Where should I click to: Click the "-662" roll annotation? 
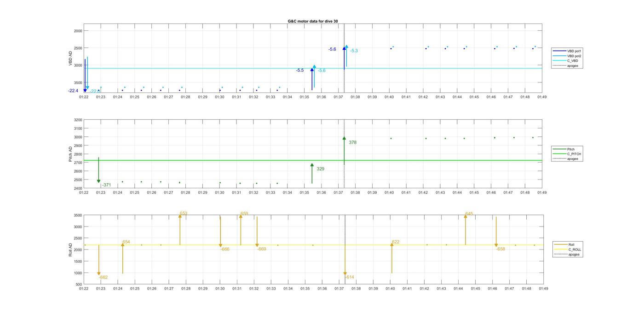(x=103, y=278)
